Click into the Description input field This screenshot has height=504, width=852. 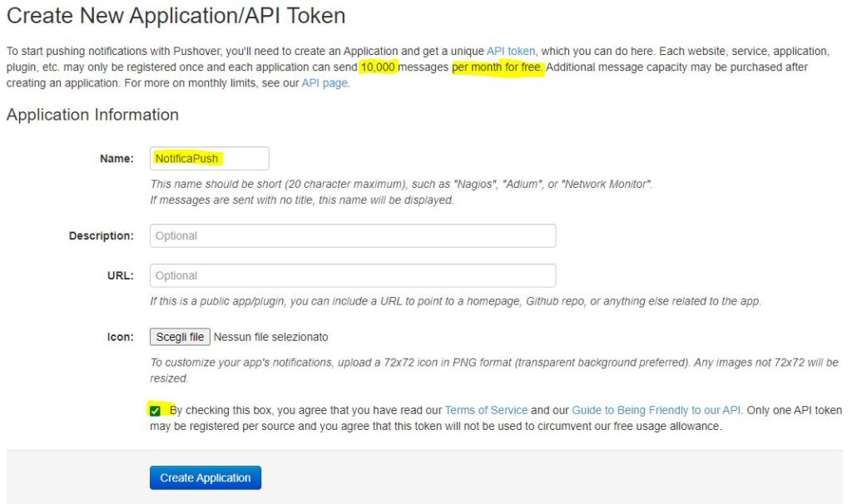point(353,236)
